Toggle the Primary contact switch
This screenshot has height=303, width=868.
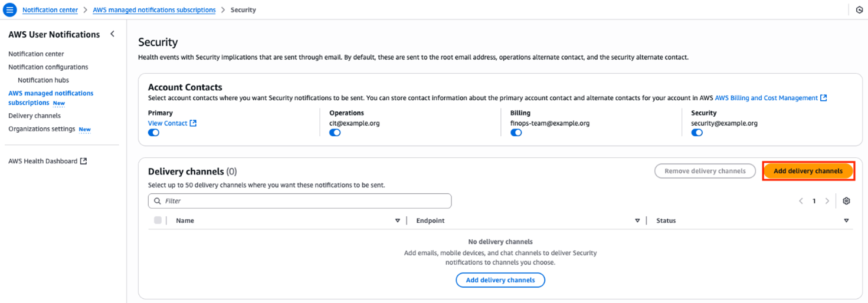(153, 133)
